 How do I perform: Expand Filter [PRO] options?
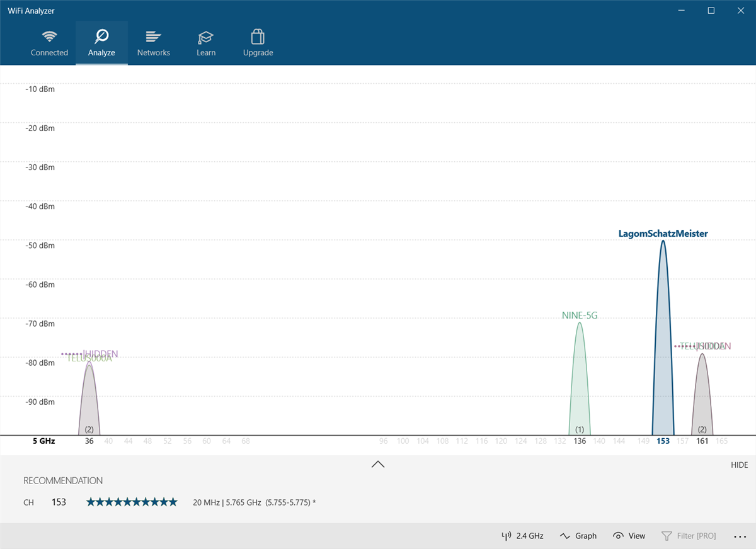click(689, 536)
